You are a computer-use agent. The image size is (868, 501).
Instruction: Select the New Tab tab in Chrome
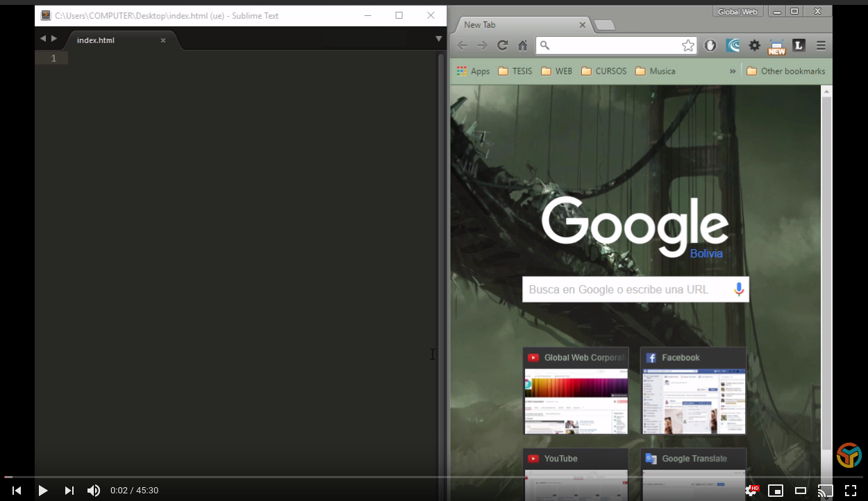pos(521,25)
